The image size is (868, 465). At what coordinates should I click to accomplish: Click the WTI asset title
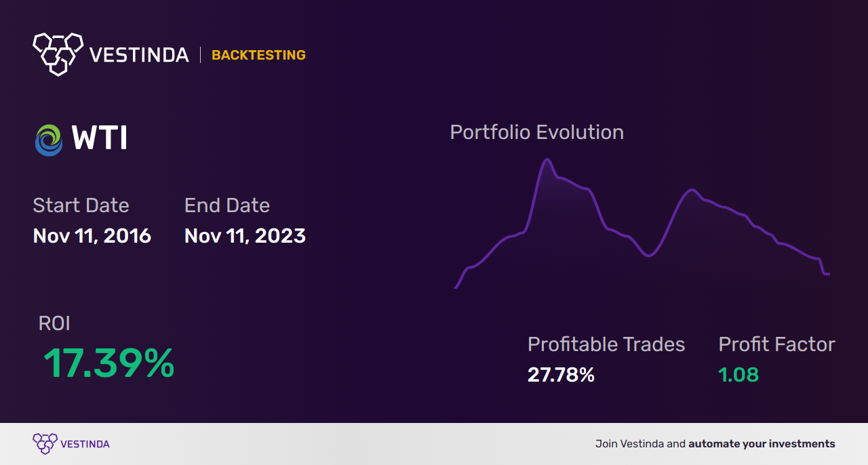100,139
